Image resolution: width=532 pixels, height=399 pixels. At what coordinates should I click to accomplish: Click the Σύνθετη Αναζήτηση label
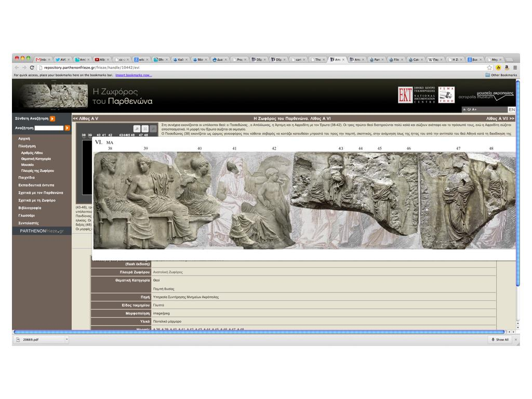tap(32, 118)
